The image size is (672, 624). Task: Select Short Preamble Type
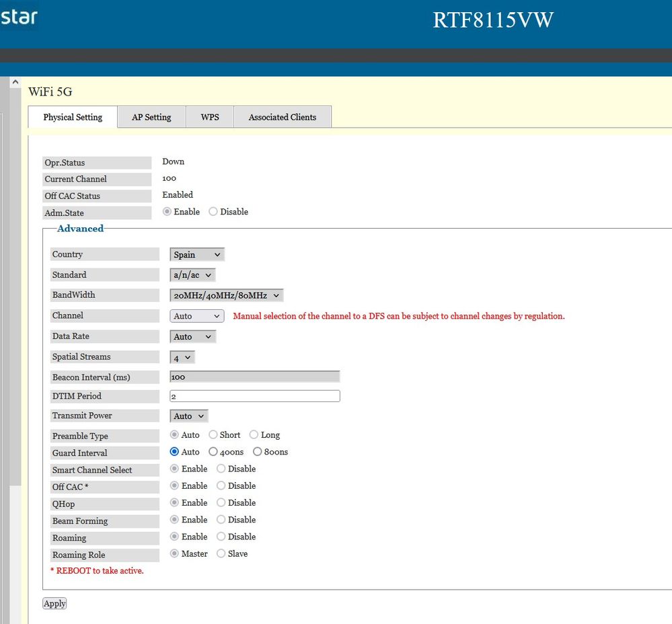click(x=213, y=435)
